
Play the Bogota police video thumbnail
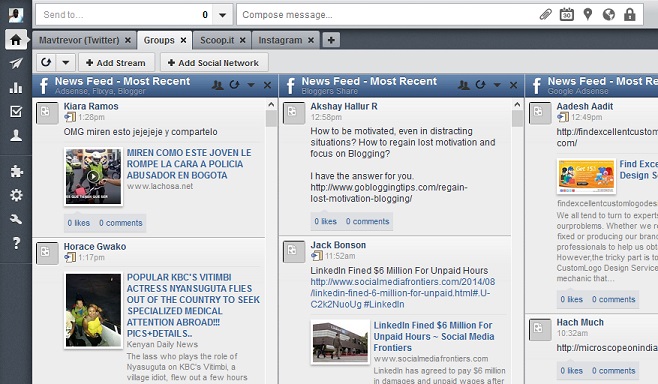click(93, 176)
